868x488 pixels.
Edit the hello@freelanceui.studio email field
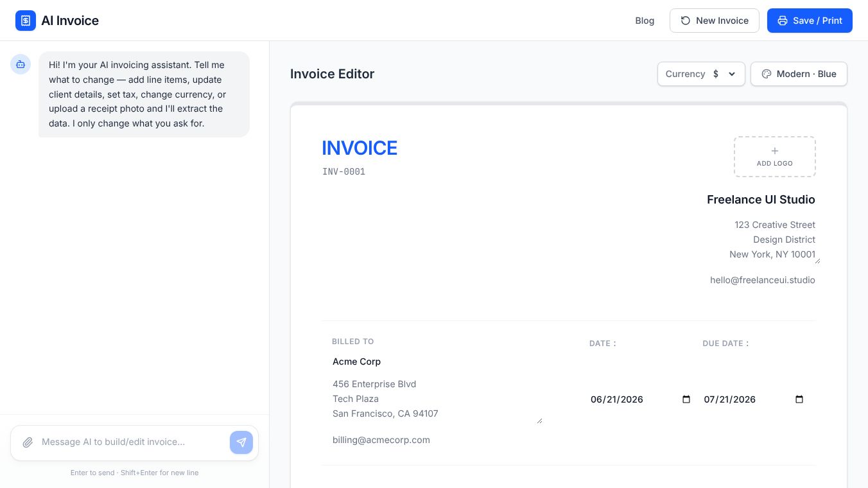click(763, 280)
